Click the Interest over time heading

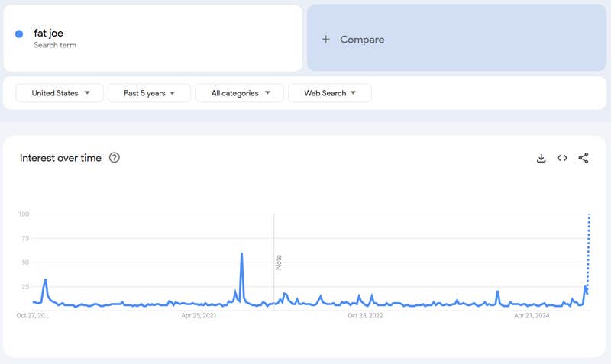click(x=60, y=158)
